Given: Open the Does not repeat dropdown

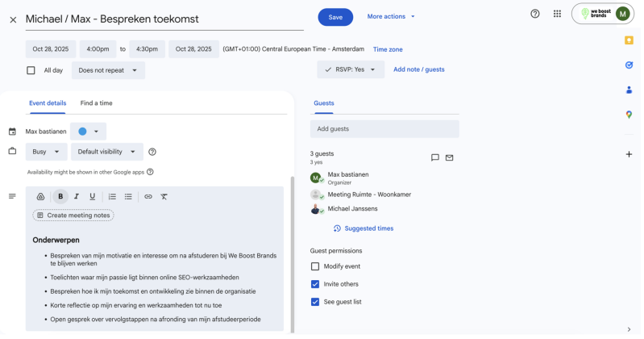Looking at the screenshot, I should pos(108,70).
